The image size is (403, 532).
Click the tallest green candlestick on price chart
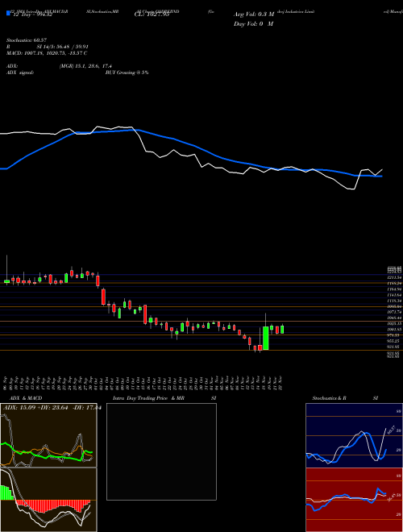coord(266,338)
